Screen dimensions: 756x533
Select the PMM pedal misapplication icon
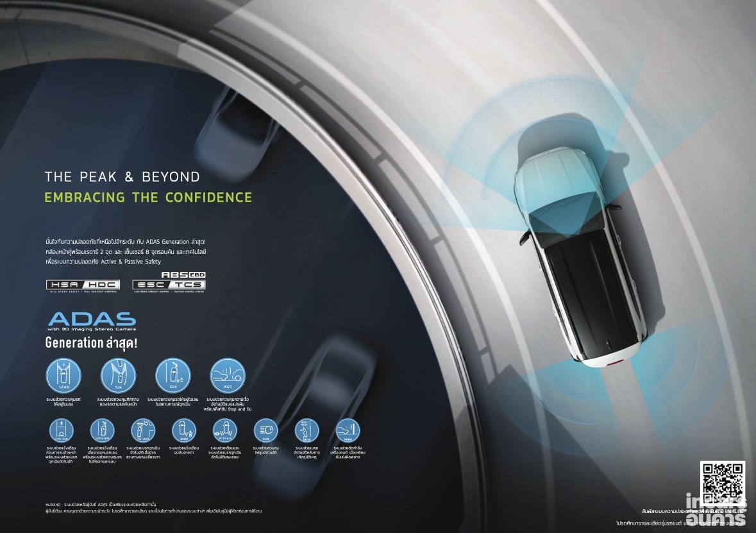(348, 430)
